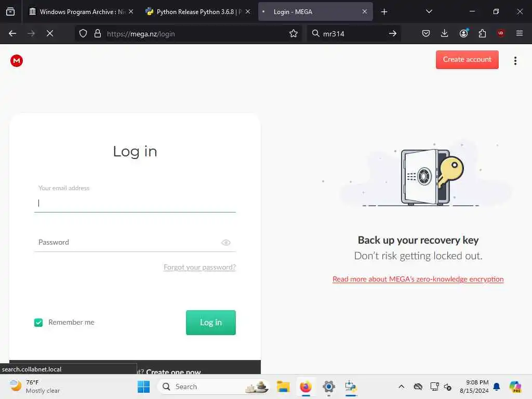The image size is (532, 399).
Task: Click the Firefox View icon
Action: [x=10, y=11]
